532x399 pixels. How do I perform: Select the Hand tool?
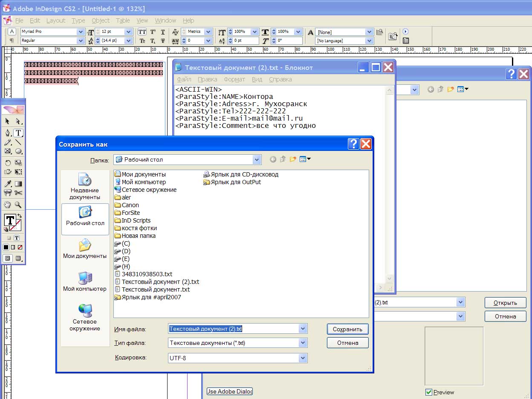coord(8,205)
